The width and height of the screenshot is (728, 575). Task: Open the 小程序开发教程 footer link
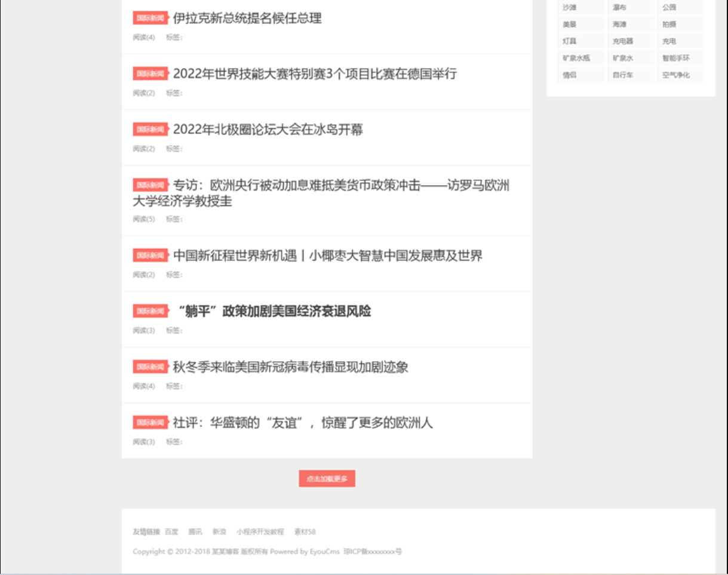coord(260,531)
